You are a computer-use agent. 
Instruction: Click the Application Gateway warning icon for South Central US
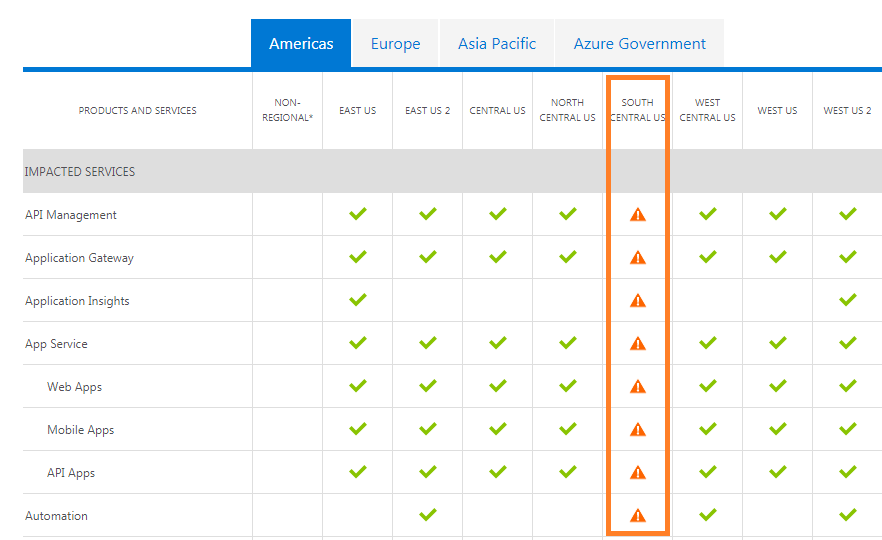pyautogui.click(x=638, y=258)
